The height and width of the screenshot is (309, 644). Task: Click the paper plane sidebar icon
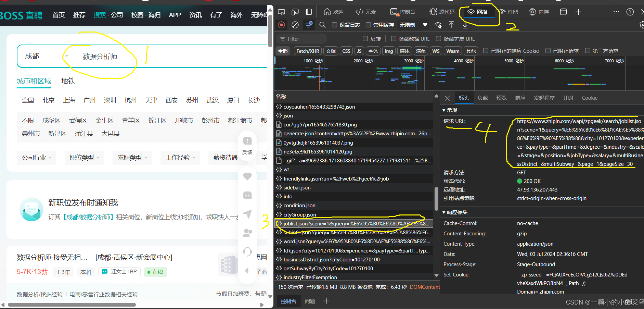[x=247, y=214]
